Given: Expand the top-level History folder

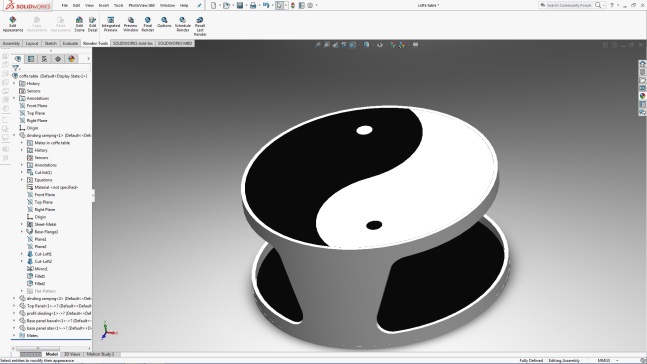Looking at the screenshot, I should point(14,83).
